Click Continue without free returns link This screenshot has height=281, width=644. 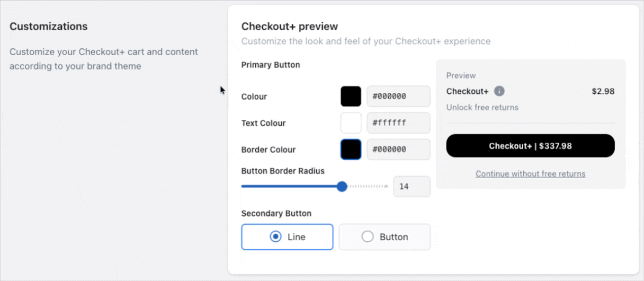pyautogui.click(x=530, y=174)
